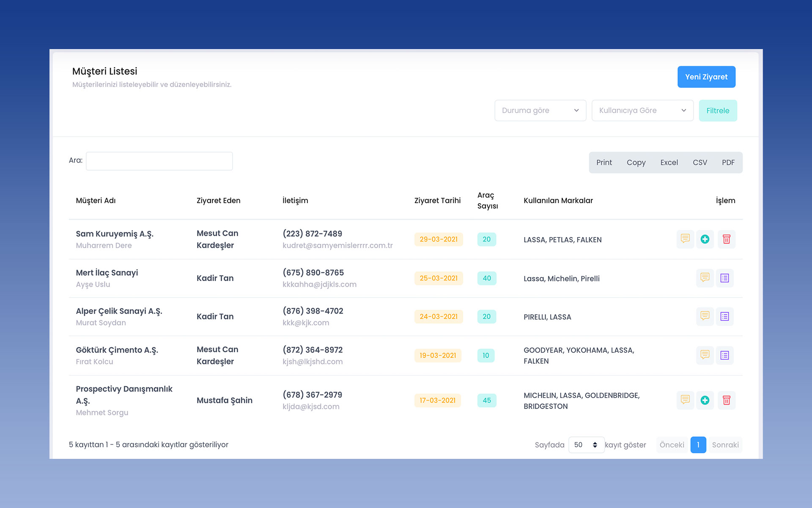Click brands text Lassa, Michelin, Pirelli
The height and width of the screenshot is (508, 812).
click(x=562, y=279)
